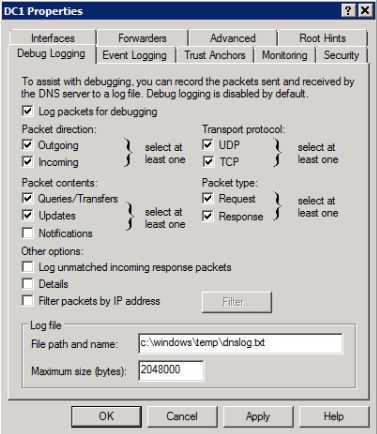Screen dimensions: 377x434
Task: Click the Maximum size bytes field
Action: click(x=171, y=370)
